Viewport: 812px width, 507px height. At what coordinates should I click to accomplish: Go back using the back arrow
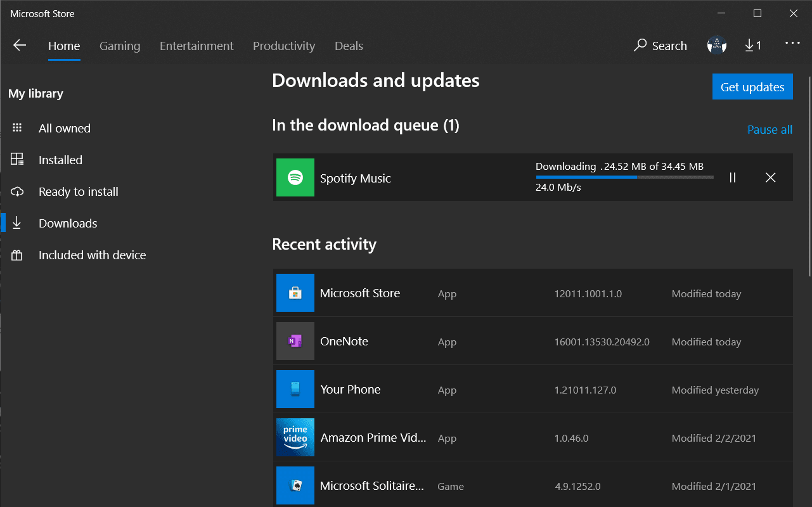20,45
